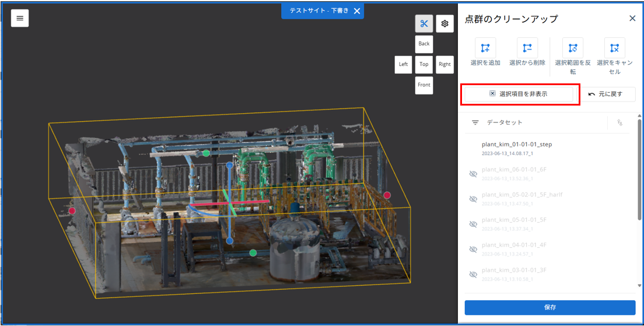Click the blue 保存 save button
The height and width of the screenshot is (326, 644).
(x=550, y=307)
